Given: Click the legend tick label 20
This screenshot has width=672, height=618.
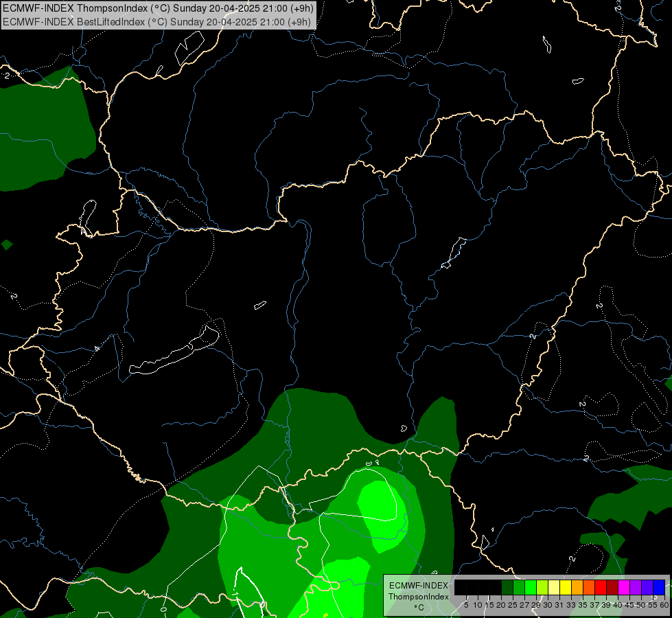Looking at the screenshot, I should tap(502, 605).
